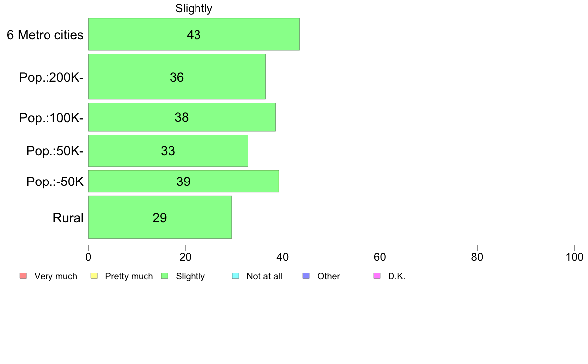Click the 100 tick on the x-axis
588x364 pixels.
[574, 257]
